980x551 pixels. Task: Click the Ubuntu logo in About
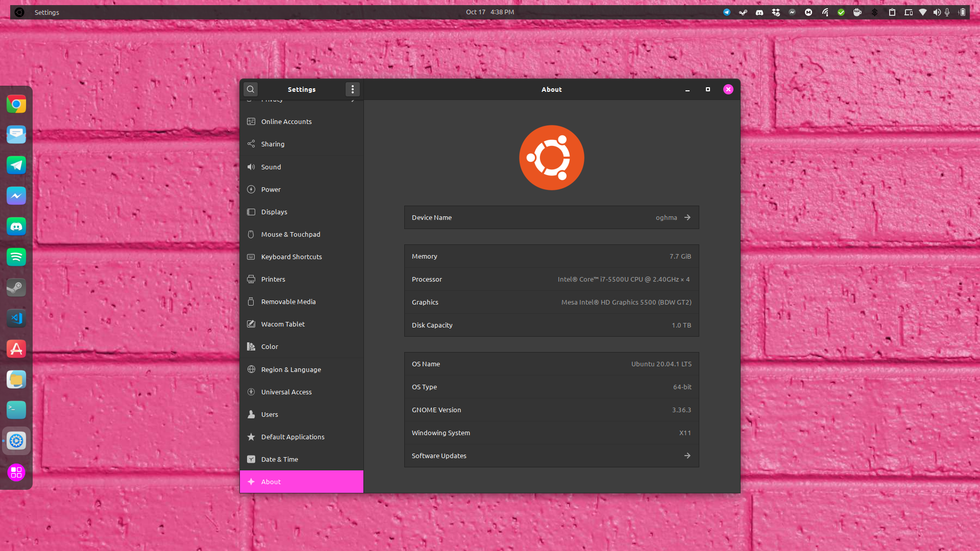(x=552, y=158)
